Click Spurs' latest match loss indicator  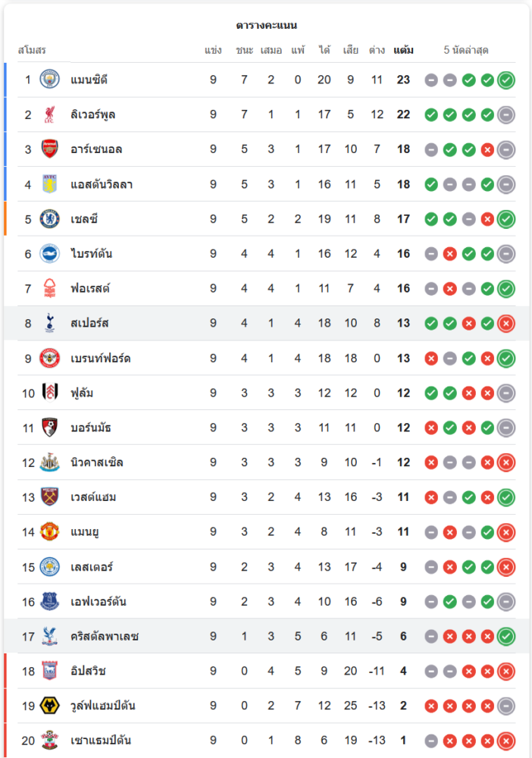click(506, 324)
